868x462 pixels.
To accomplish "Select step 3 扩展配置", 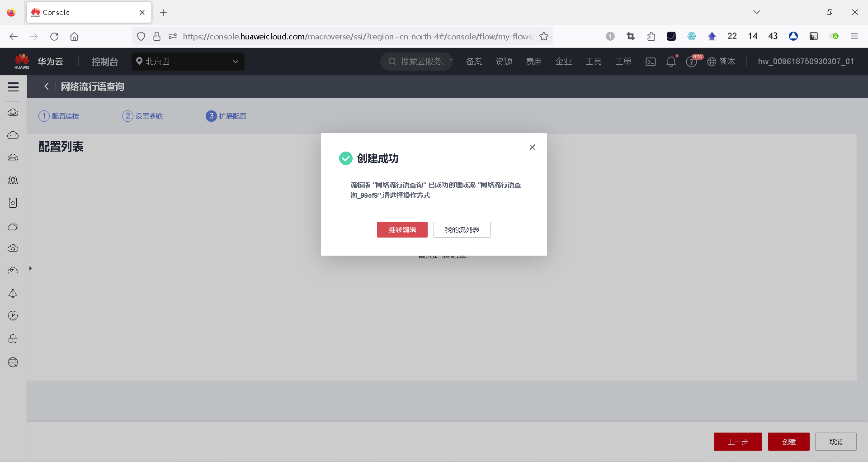I will pos(226,116).
